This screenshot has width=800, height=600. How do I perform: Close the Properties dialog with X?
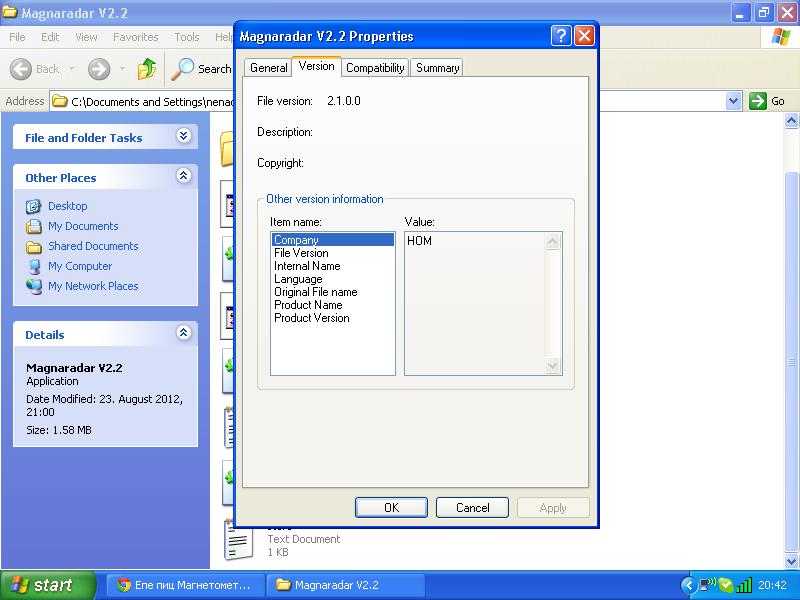(x=584, y=36)
